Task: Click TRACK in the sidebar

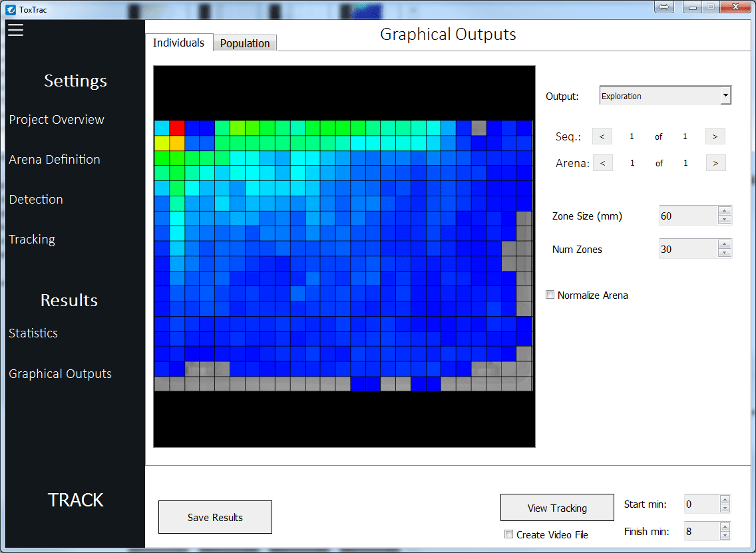Action: click(75, 500)
